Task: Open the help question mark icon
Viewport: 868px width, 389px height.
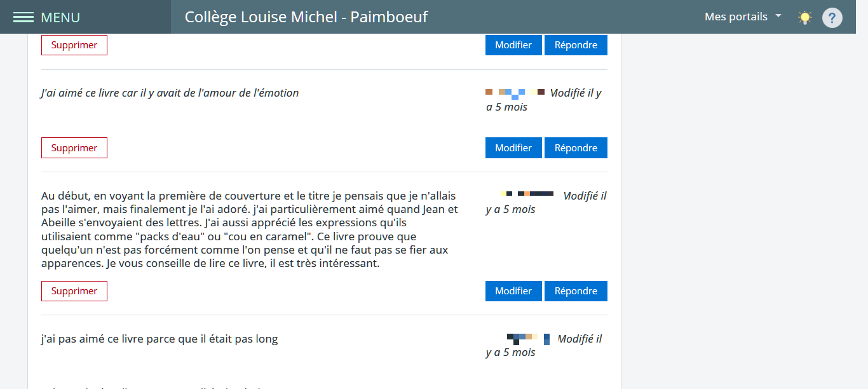Action: (832, 17)
